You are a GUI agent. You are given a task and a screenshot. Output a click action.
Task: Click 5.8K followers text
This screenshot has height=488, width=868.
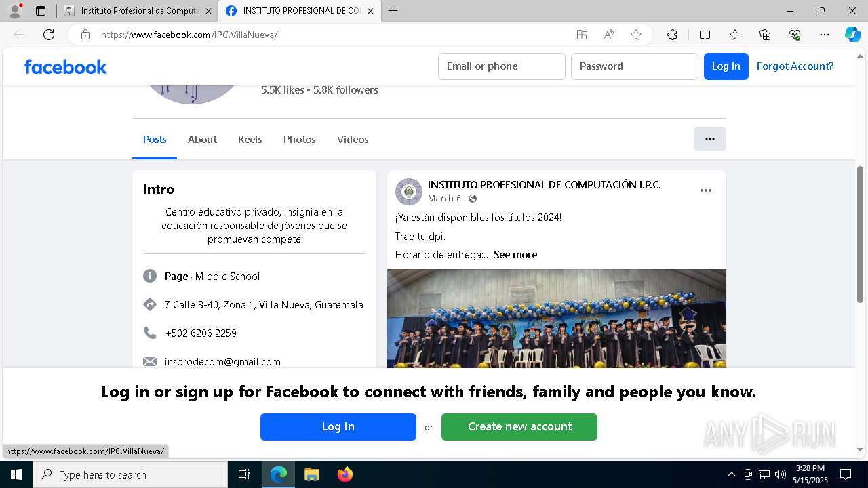346,90
